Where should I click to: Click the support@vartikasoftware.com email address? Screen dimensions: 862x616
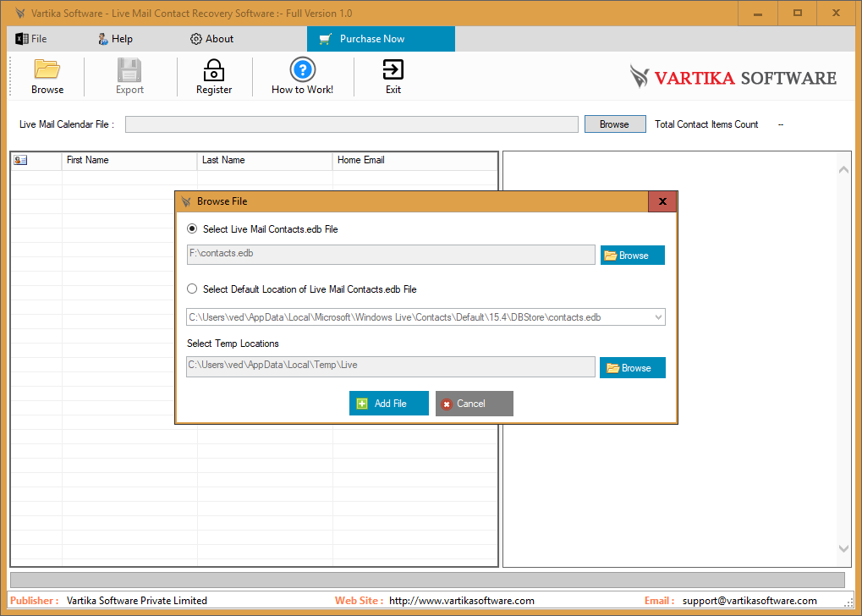(x=749, y=601)
